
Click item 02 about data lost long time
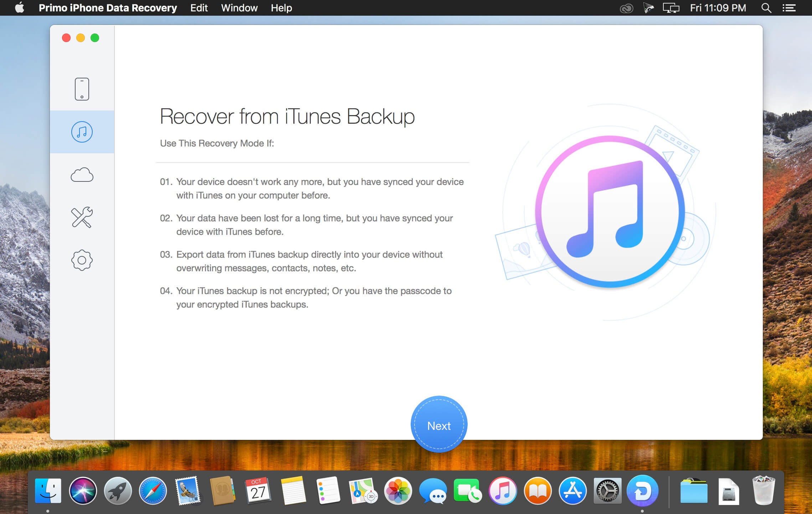(307, 225)
